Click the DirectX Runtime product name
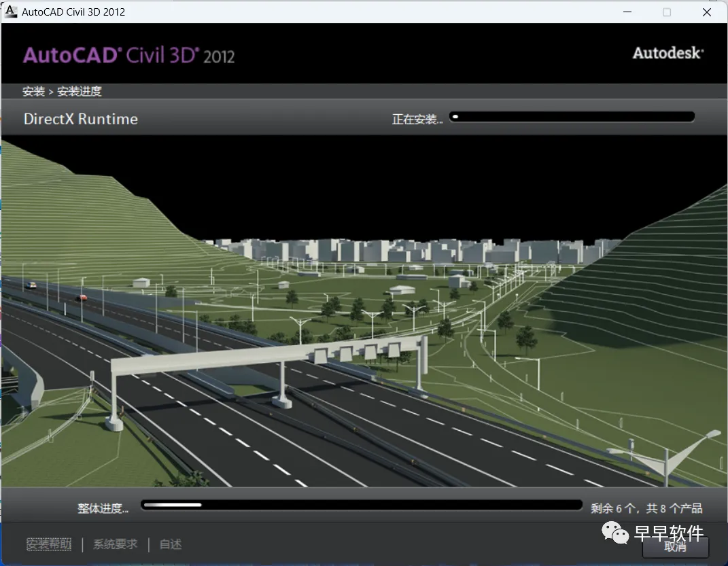This screenshot has width=728, height=566. (81, 119)
